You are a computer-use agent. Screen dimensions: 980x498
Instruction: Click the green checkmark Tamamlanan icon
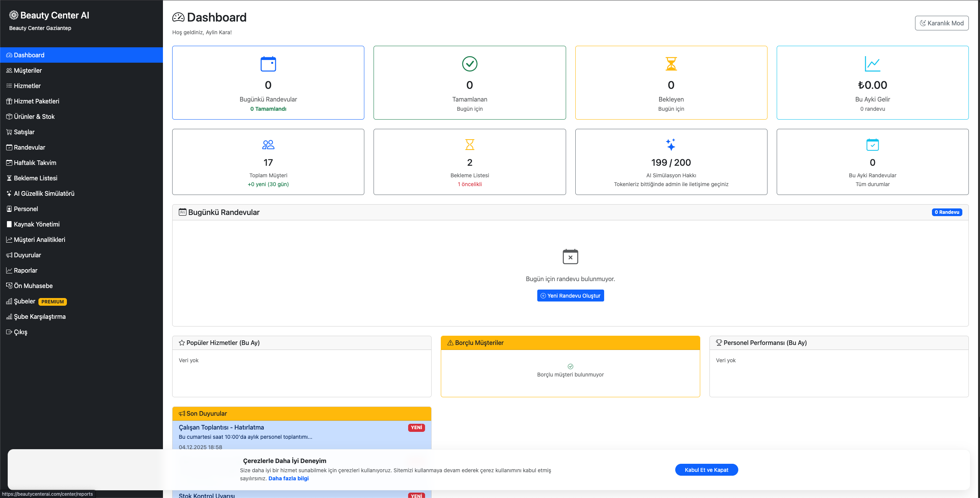(x=469, y=64)
